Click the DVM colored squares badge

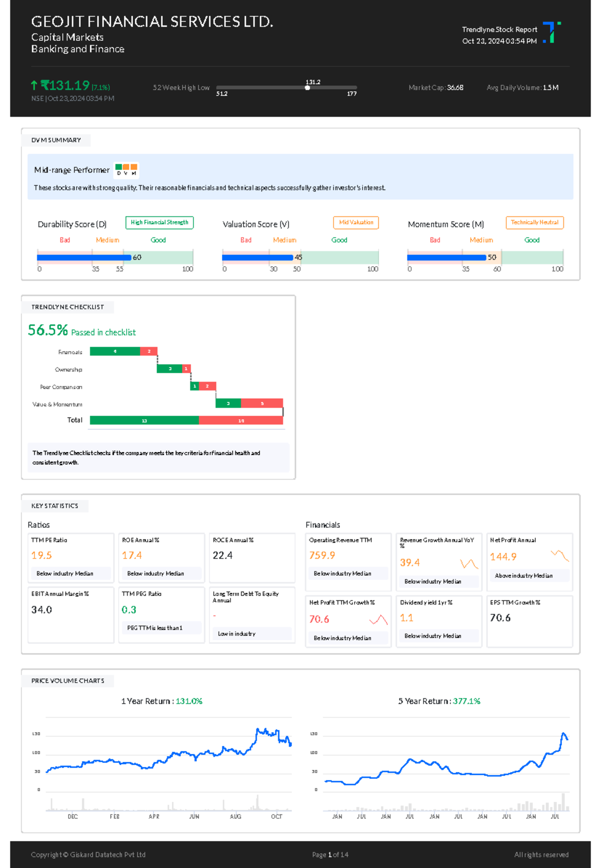[126, 170]
